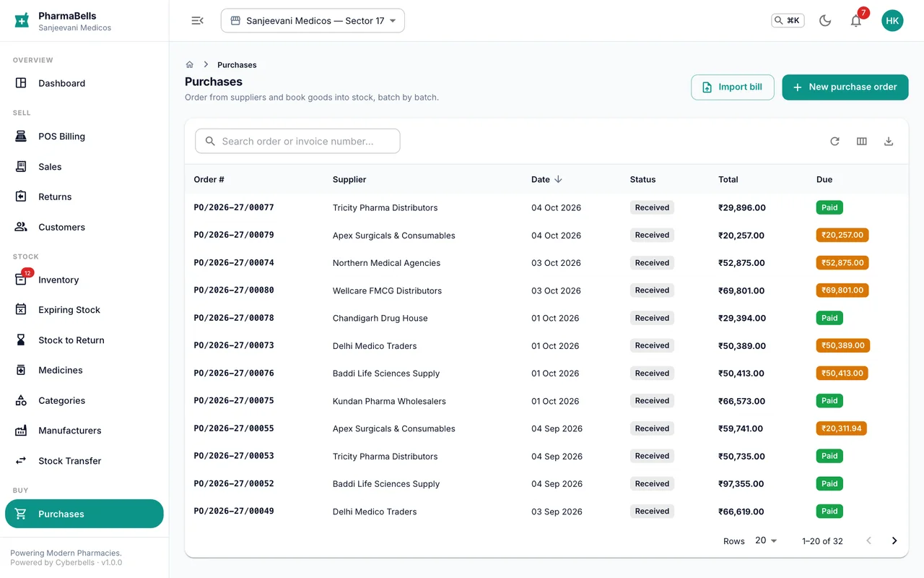This screenshot has height=578, width=924.
Task: Refresh the purchases table
Action: 834,142
